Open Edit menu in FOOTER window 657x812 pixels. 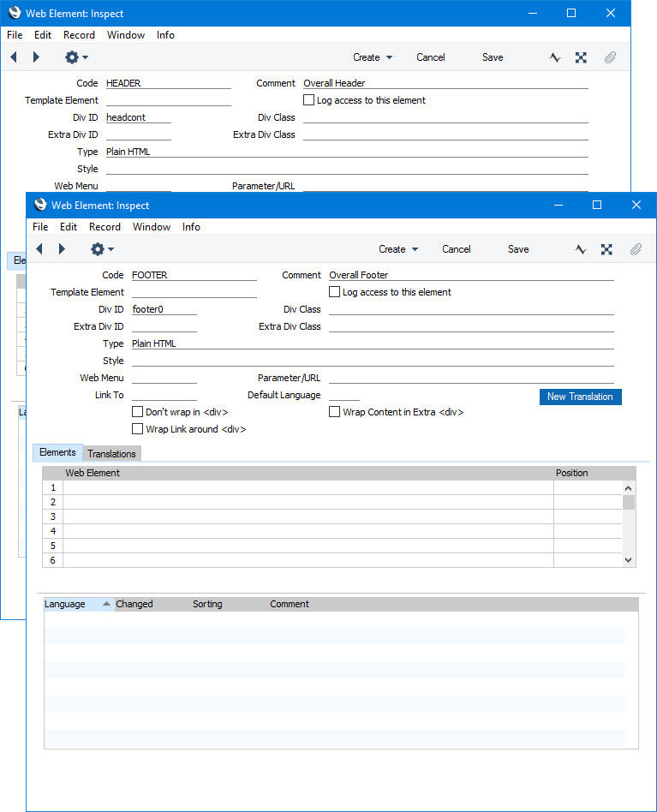[69, 227]
